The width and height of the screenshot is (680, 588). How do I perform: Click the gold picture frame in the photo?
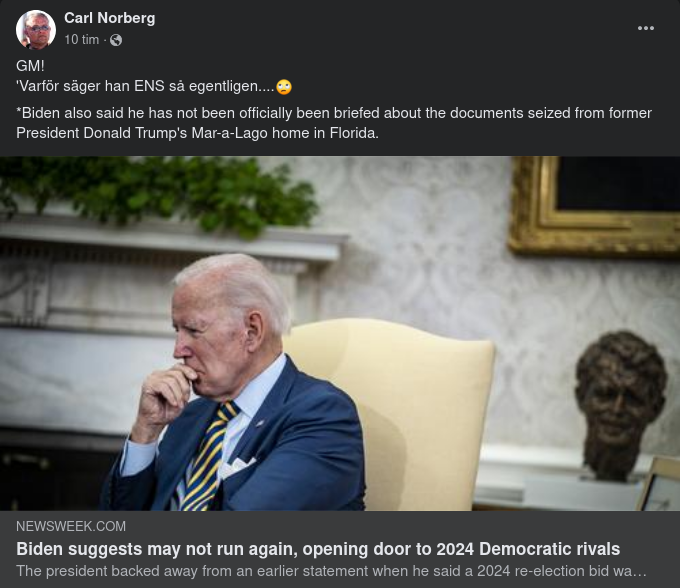point(594,205)
